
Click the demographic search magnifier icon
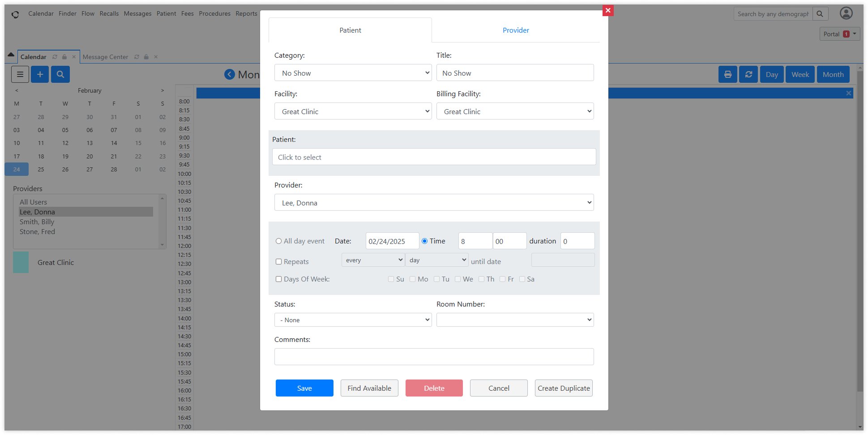(x=820, y=14)
